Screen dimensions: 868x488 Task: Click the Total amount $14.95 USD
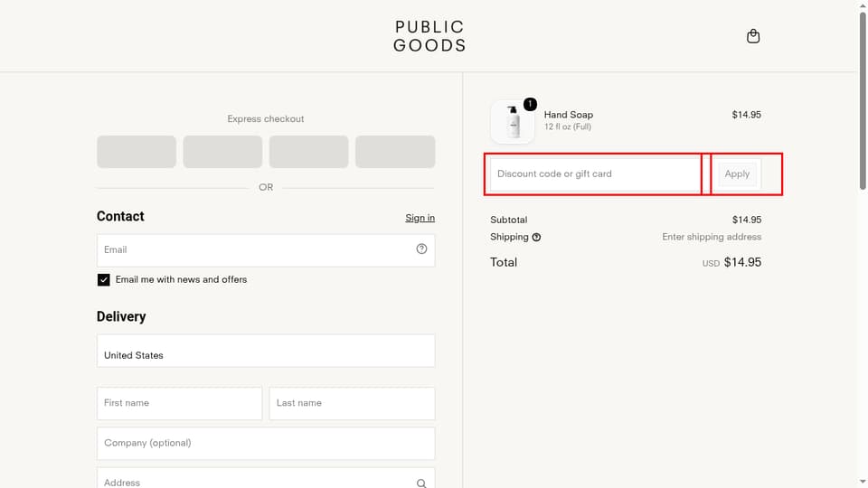pyautogui.click(x=731, y=262)
